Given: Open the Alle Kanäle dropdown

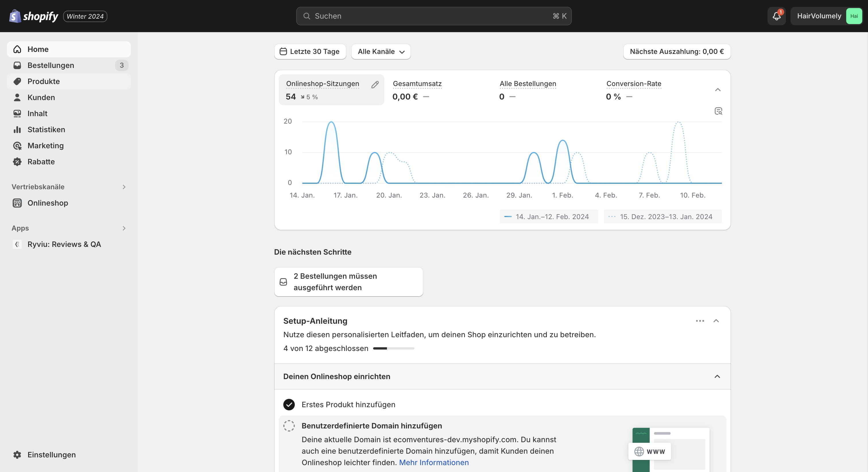Looking at the screenshot, I should pyautogui.click(x=381, y=52).
